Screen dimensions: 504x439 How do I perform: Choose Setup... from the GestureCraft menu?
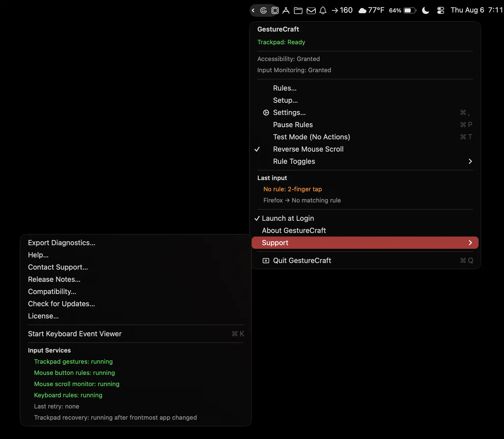click(365, 100)
